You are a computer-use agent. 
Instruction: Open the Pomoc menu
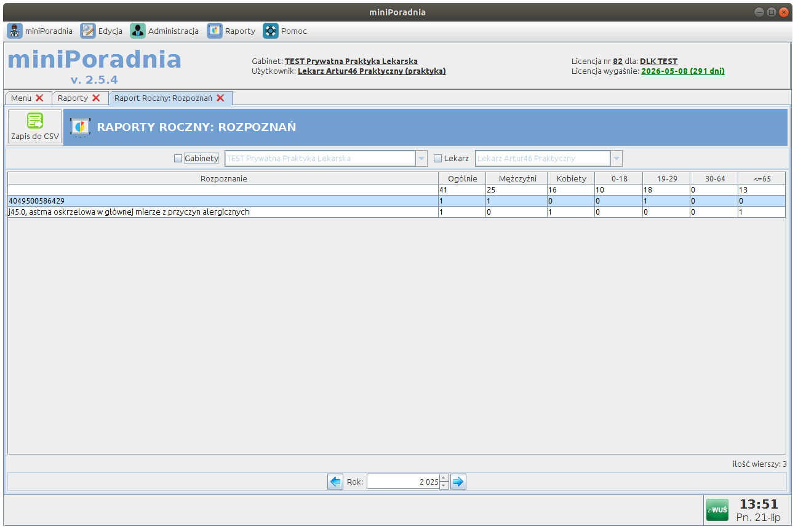click(x=285, y=31)
